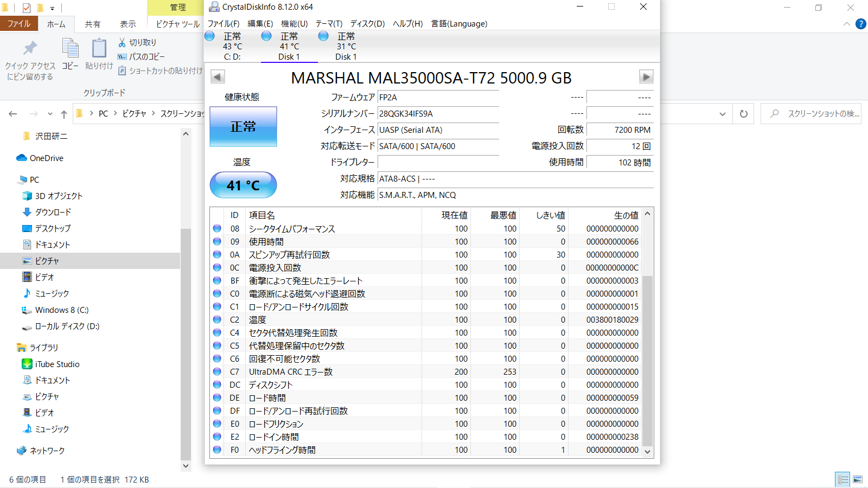The width and height of the screenshot is (868, 488).
Task: Click the next disk right arrow button
Action: coord(646,77)
